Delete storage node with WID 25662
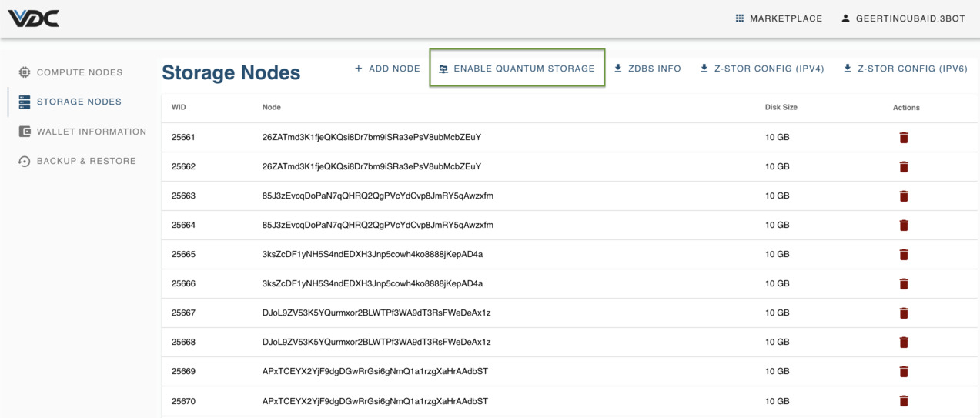The width and height of the screenshot is (980, 418). click(x=904, y=167)
